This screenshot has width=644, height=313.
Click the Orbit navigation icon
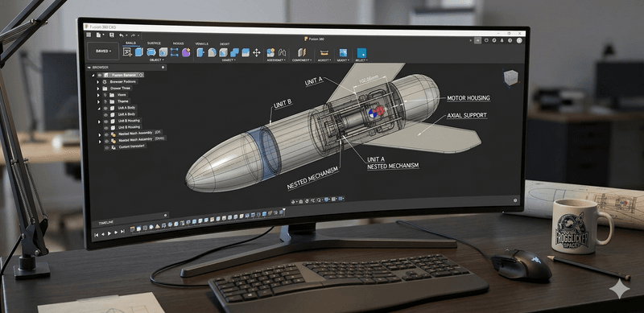[293, 201]
